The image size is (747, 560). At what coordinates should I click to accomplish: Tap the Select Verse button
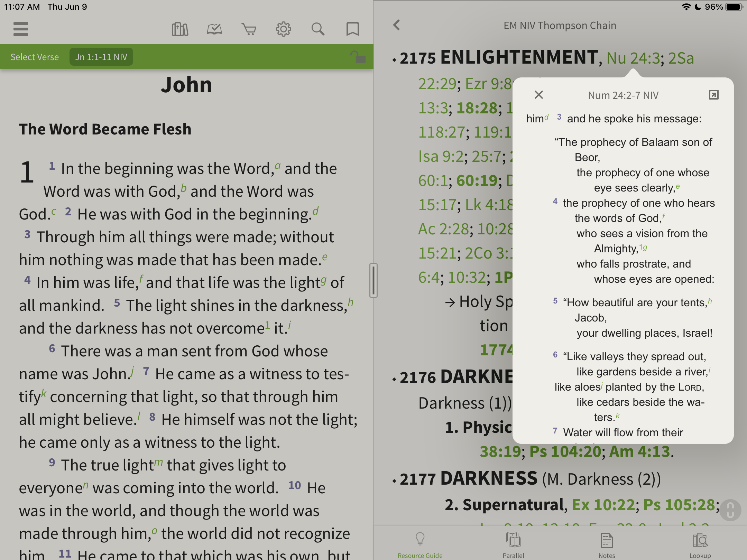35,57
